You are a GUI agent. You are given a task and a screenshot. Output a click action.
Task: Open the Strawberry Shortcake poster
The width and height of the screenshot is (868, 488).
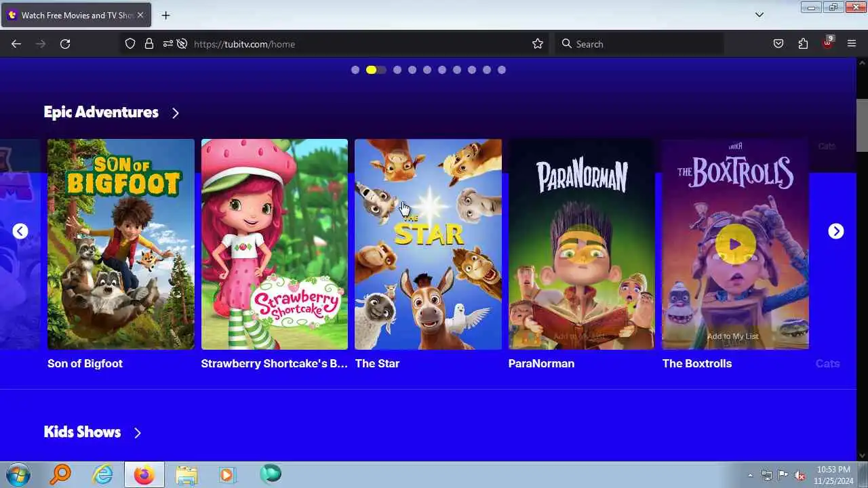pyautogui.click(x=275, y=244)
